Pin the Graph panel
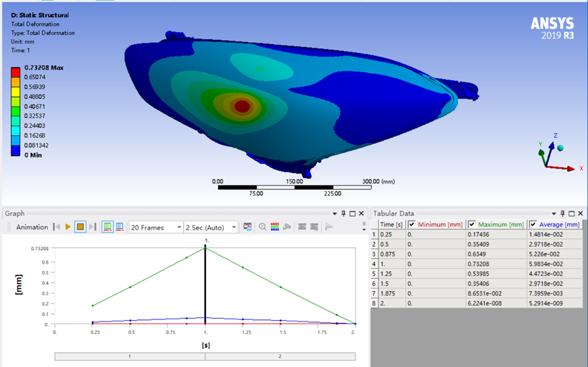The height and width of the screenshot is (367, 588). tap(343, 213)
